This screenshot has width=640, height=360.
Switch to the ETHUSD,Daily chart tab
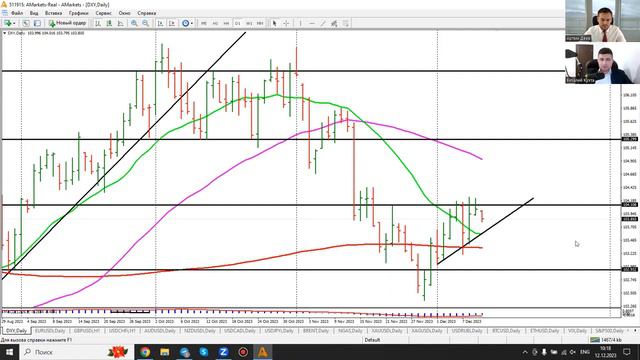pos(544,331)
